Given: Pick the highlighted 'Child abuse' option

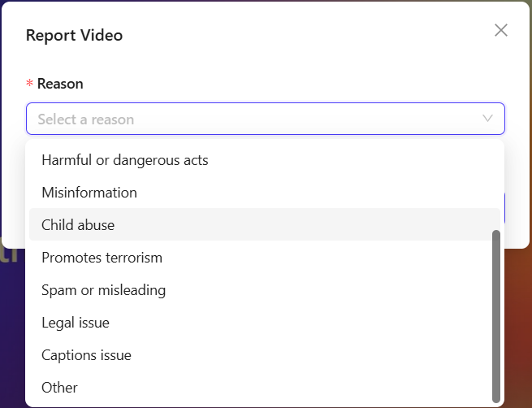Looking at the screenshot, I should pos(78,225).
